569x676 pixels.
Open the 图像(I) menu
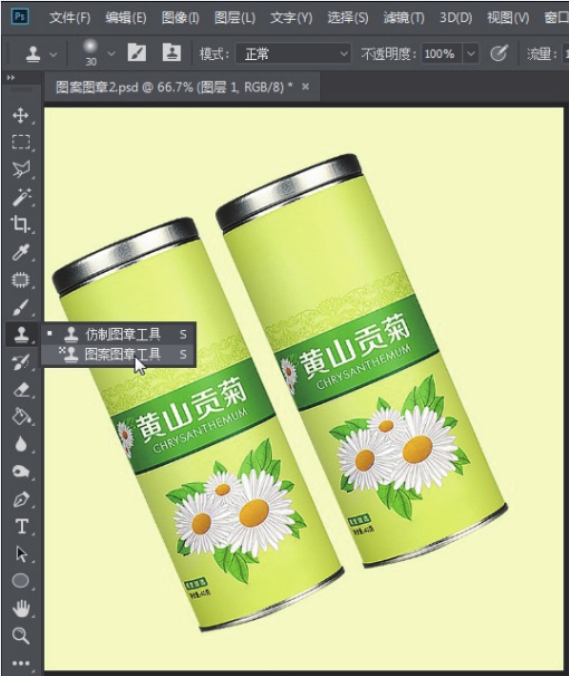(180, 18)
